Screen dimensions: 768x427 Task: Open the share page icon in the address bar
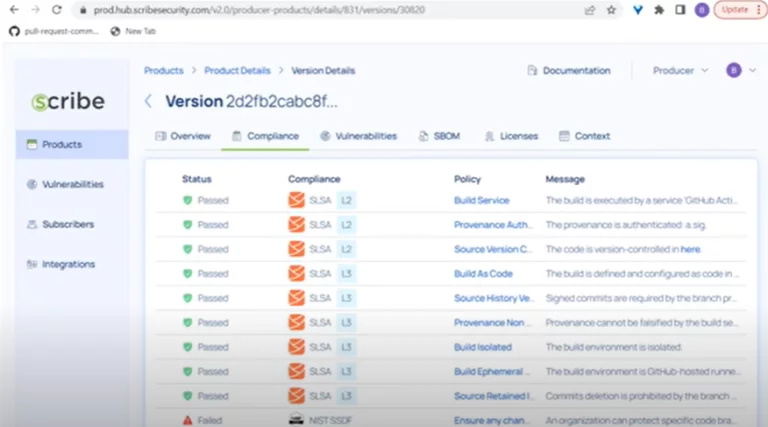click(x=590, y=10)
